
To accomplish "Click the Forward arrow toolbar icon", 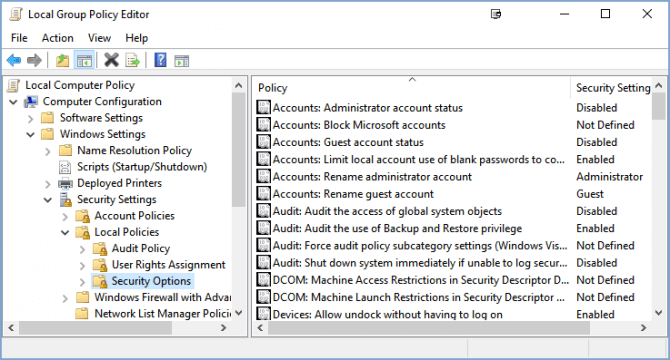I will click(x=34, y=60).
